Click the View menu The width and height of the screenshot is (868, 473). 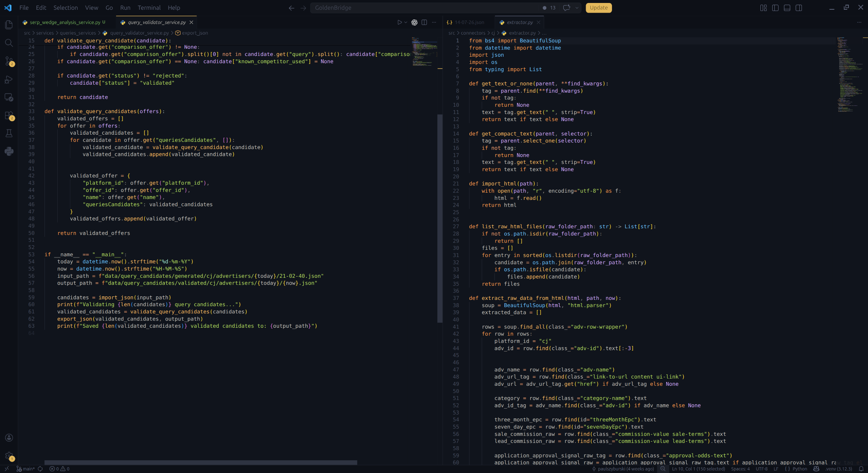[92, 8]
